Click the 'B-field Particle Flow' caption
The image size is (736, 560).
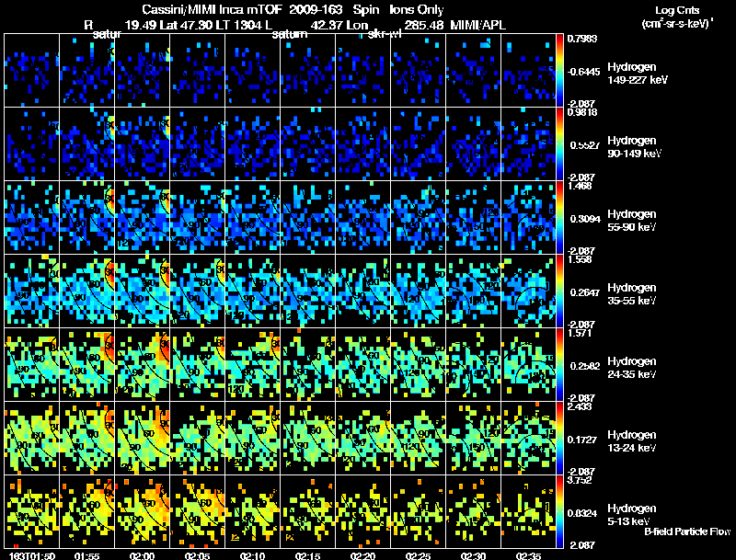point(687,531)
